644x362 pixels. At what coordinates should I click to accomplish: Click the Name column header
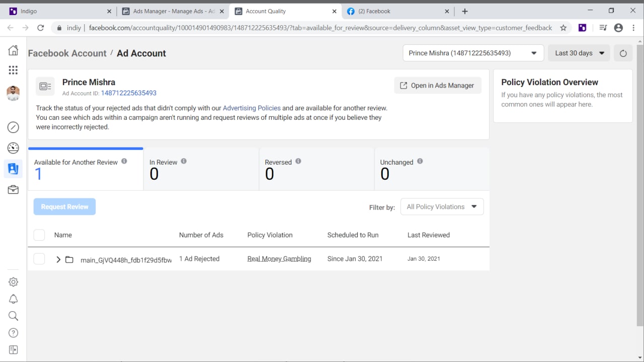pos(63,235)
